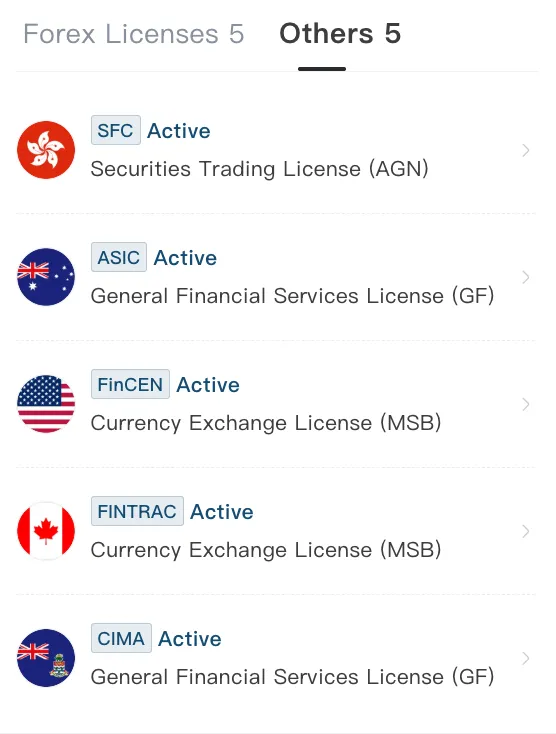
Task: Click the Cayman Islands flag icon
Action: click(46, 658)
